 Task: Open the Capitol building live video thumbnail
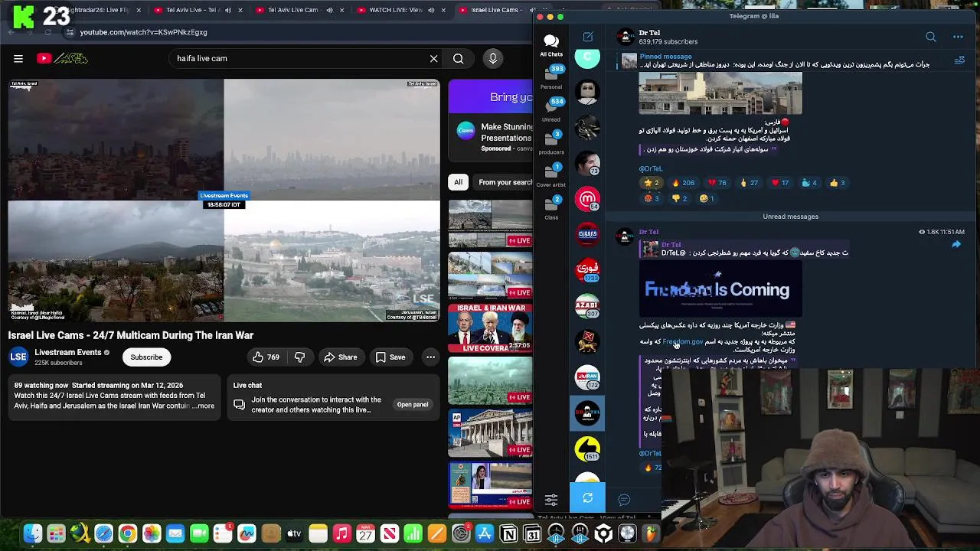(490, 433)
